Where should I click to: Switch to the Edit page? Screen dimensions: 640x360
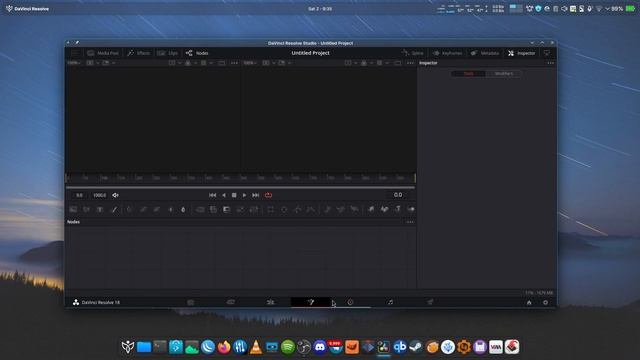[x=271, y=302]
